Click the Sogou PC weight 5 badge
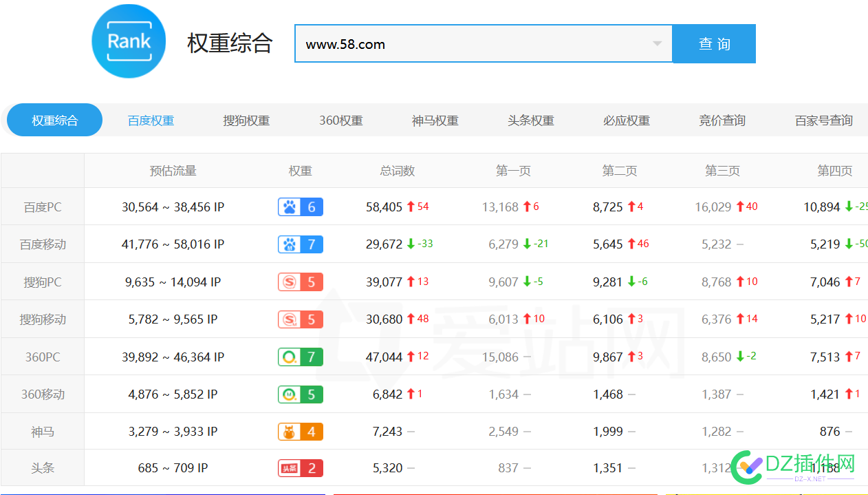Image resolution: width=868 pixels, height=495 pixels. [301, 282]
